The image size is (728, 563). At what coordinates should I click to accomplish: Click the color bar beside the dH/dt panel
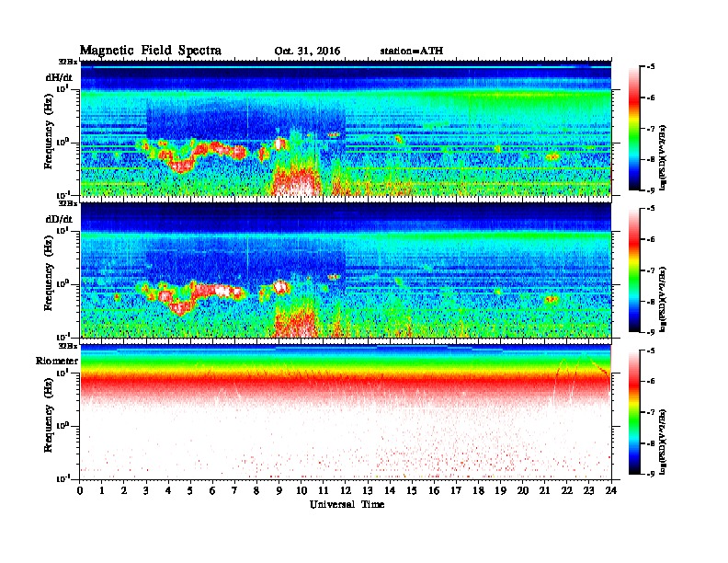634,129
